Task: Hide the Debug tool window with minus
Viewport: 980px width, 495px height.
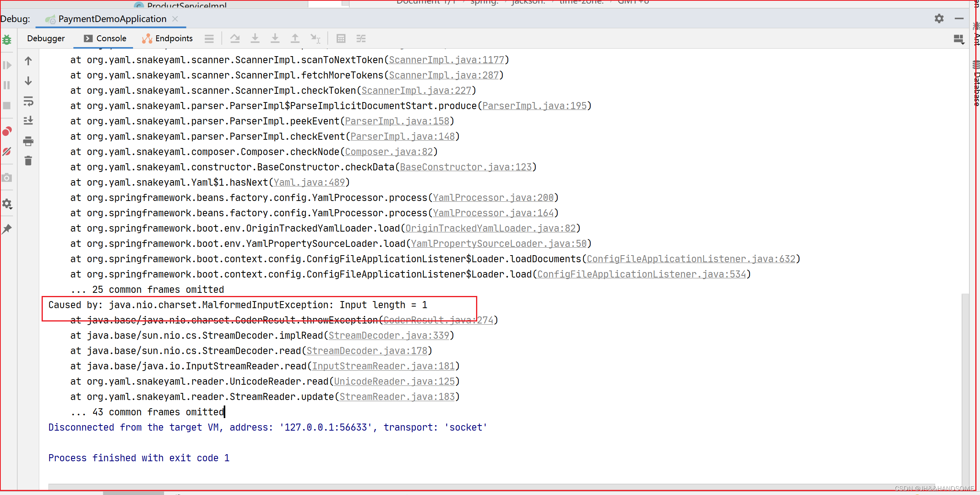Action: [959, 18]
